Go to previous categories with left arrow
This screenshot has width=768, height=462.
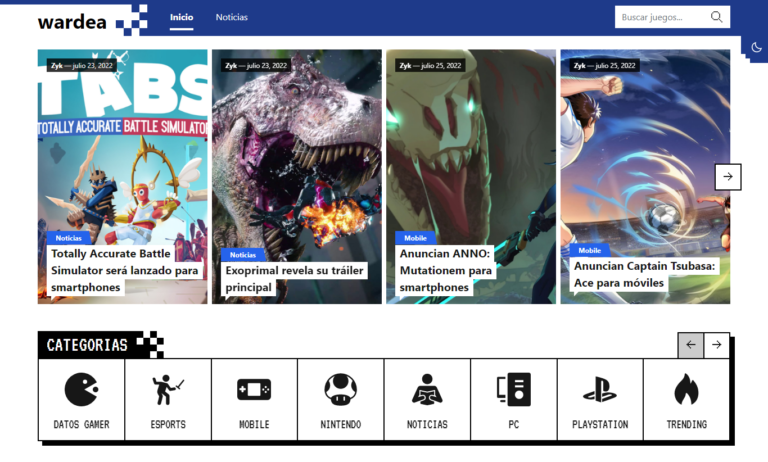coord(691,345)
